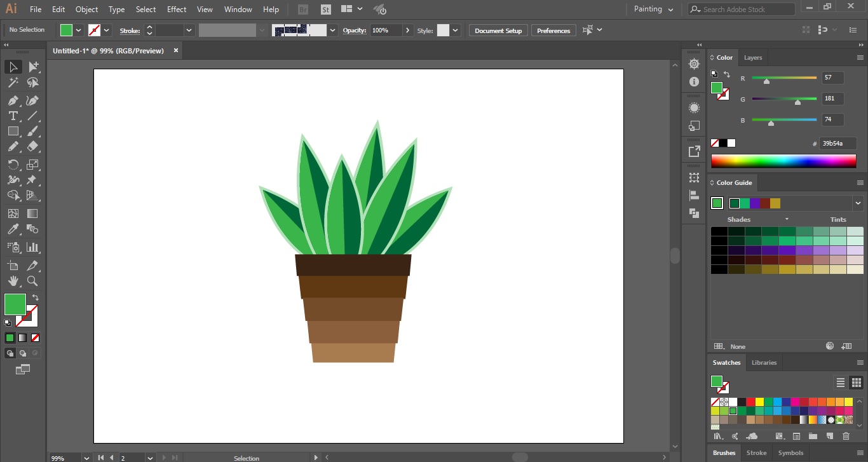Set stroke to None in the toolbar
The width and height of the screenshot is (868, 462).
tap(94, 30)
